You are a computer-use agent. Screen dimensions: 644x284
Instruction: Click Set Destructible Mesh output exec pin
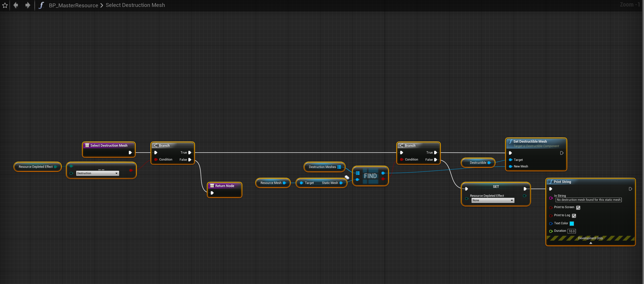(x=561, y=153)
